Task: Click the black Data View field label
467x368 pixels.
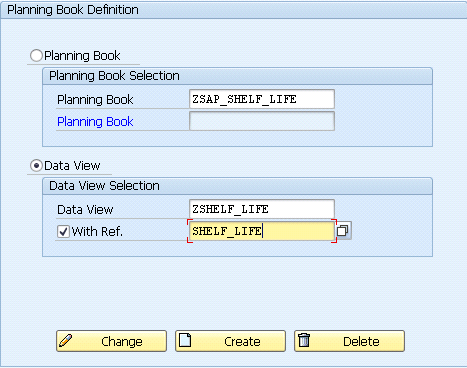Action: (85, 210)
